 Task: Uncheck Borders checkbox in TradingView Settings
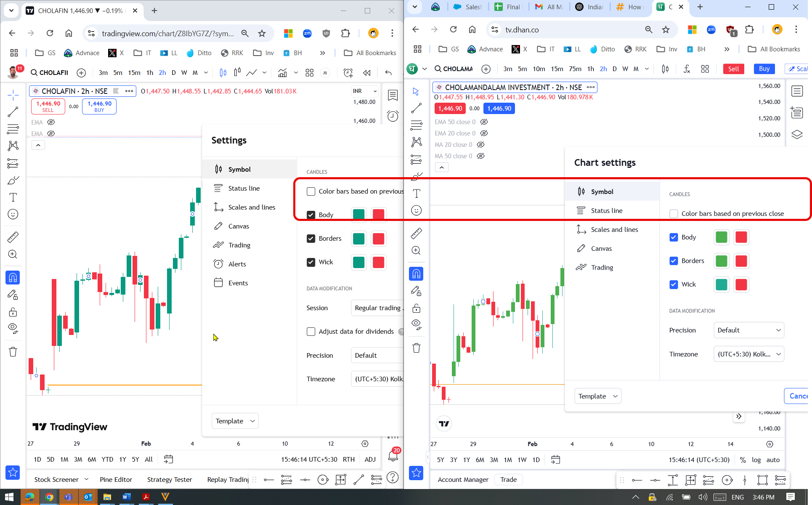click(311, 239)
